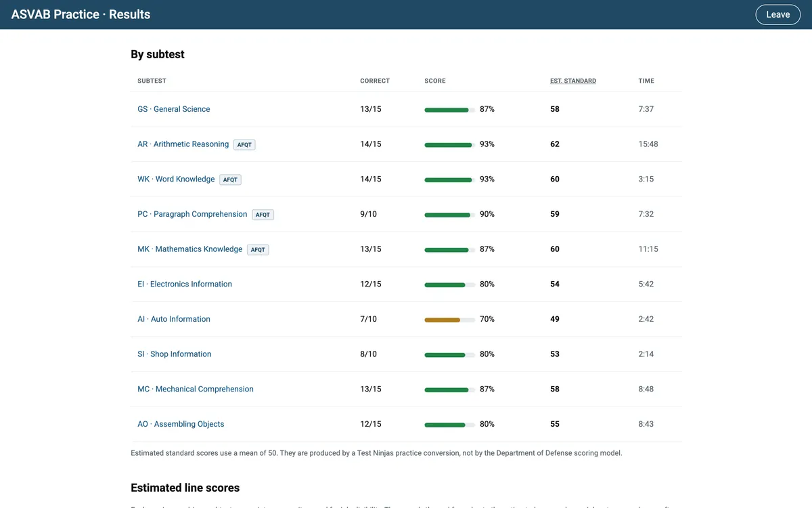The image size is (812, 508).
Task: Select Word Knowledge time 3:15
Action: (x=646, y=179)
